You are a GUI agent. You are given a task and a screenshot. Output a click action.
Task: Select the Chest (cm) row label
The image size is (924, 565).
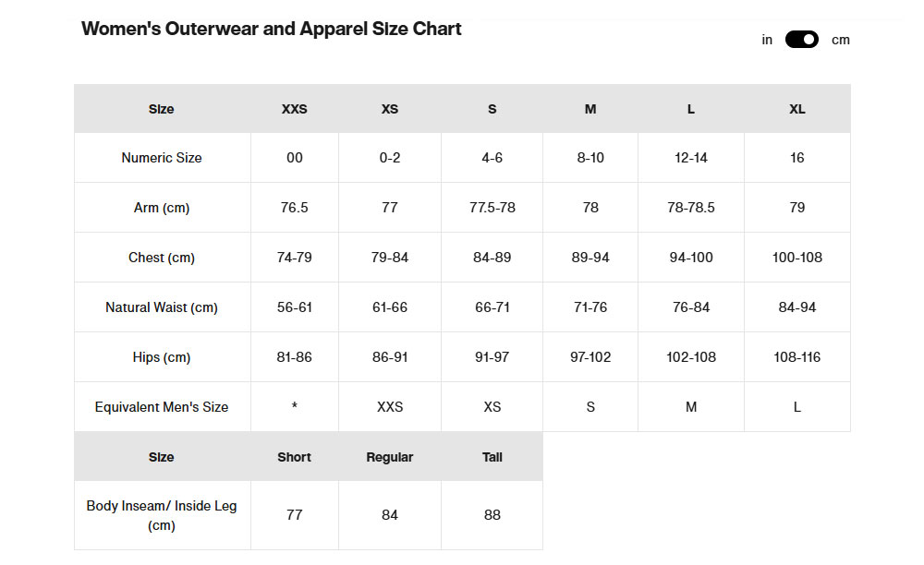162,258
